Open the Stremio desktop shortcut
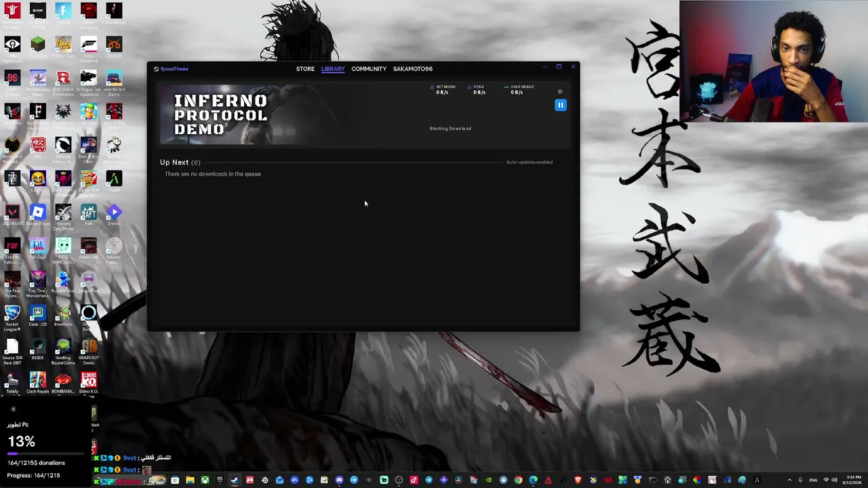868x488 pixels. point(114,216)
